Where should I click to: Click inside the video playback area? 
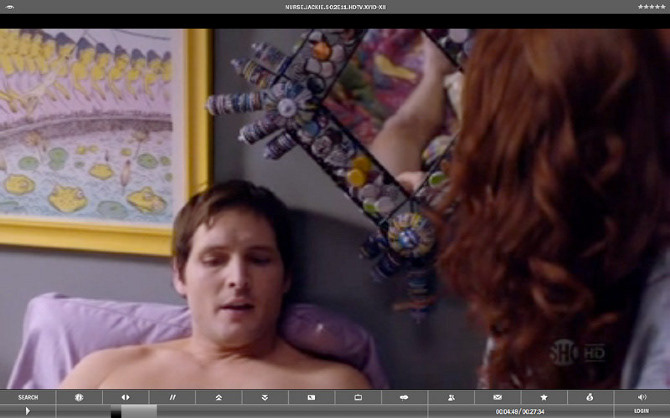tap(335, 209)
